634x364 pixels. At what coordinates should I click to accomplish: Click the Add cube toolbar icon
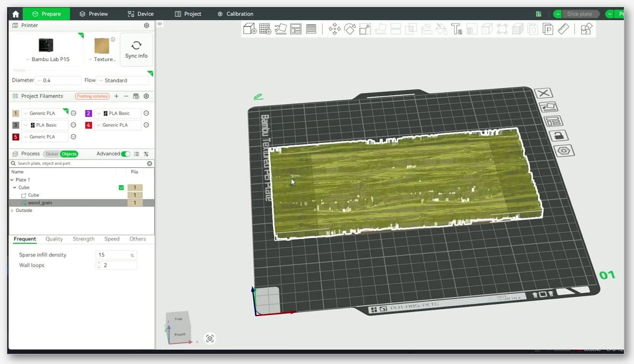[250, 29]
